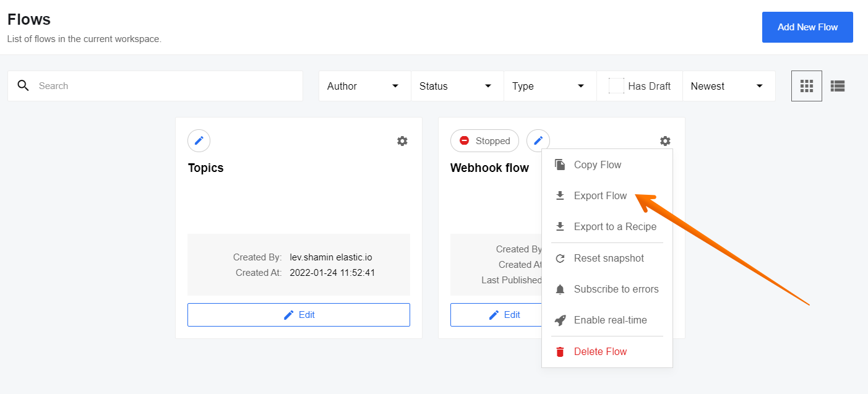Focus the Search flows input field
Viewport: 868px width, 394px height.
pos(155,86)
